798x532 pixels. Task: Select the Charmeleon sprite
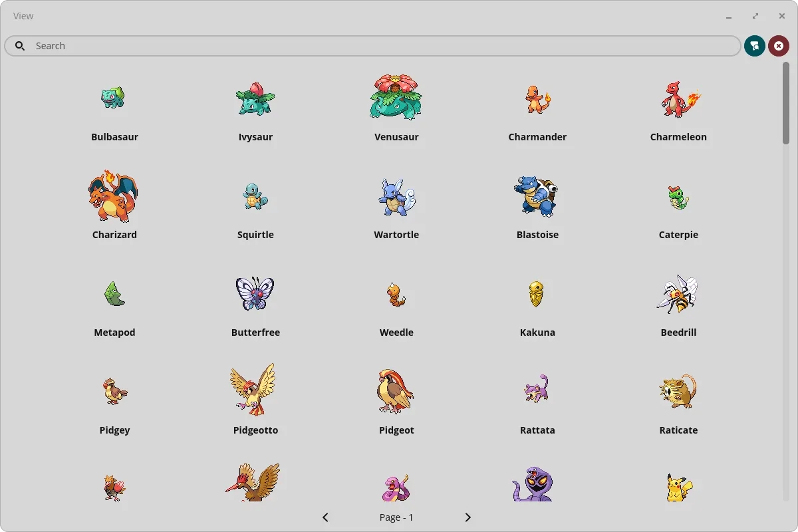681,99
